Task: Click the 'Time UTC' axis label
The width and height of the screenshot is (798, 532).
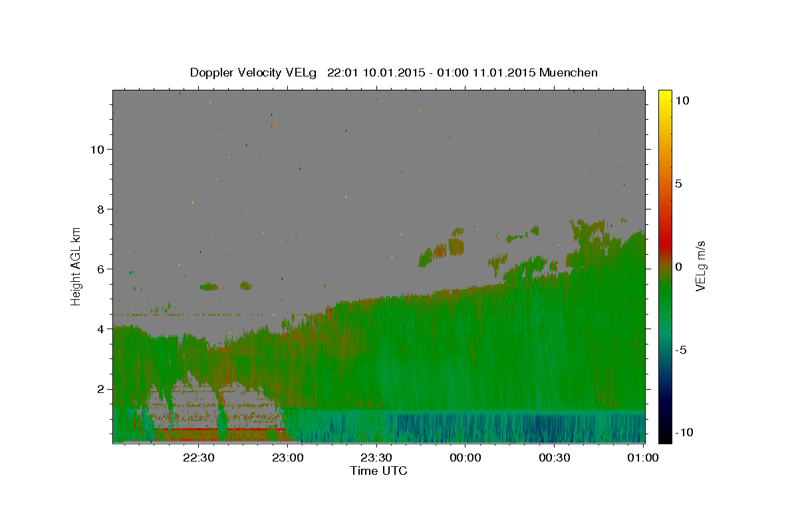Action: pos(378,471)
